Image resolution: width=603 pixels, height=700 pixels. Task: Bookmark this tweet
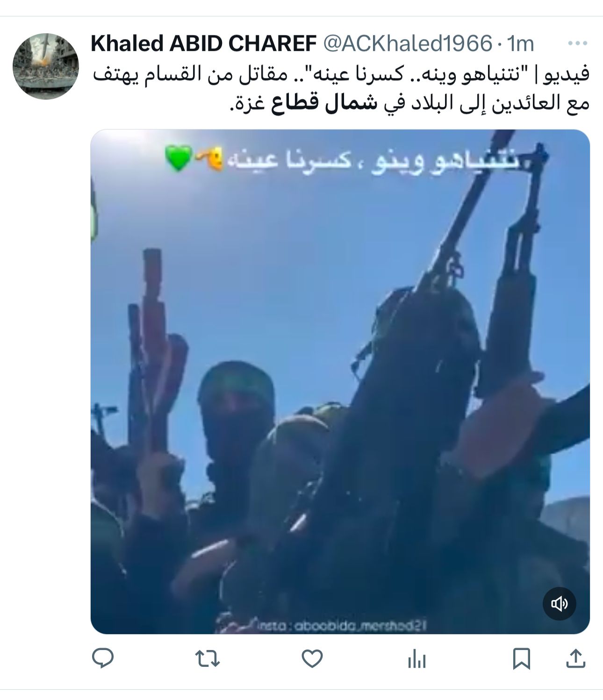pyautogui.click(x=521, y=659)
